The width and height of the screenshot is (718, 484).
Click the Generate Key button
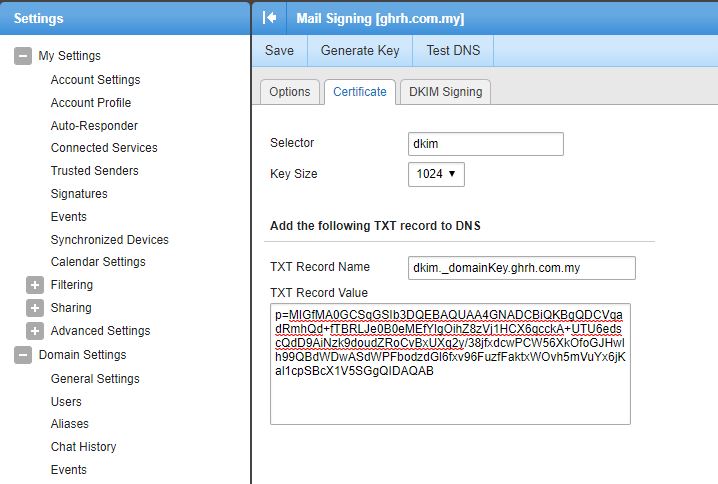point(360,50)
